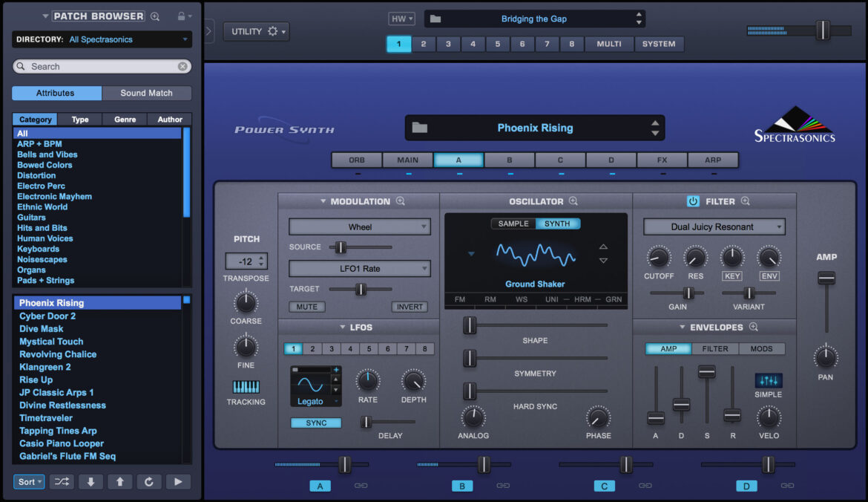
Task: Toggle the Filter power button
Action: tap(693, 201)
